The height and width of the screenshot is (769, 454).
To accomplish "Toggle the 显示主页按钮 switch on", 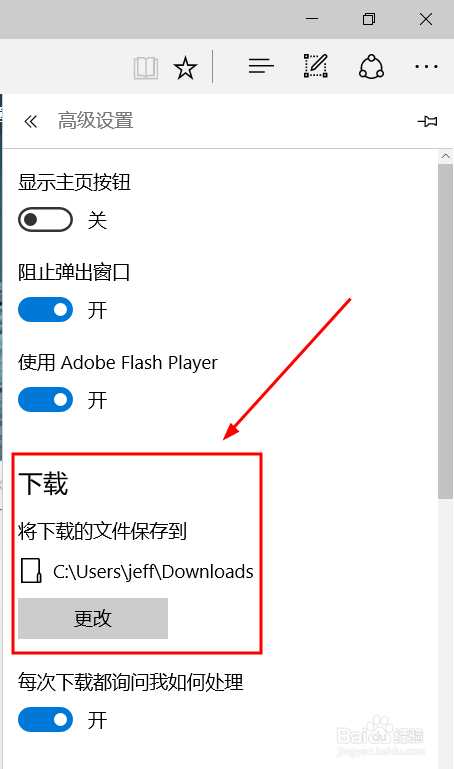I will [x=45, y=219].
